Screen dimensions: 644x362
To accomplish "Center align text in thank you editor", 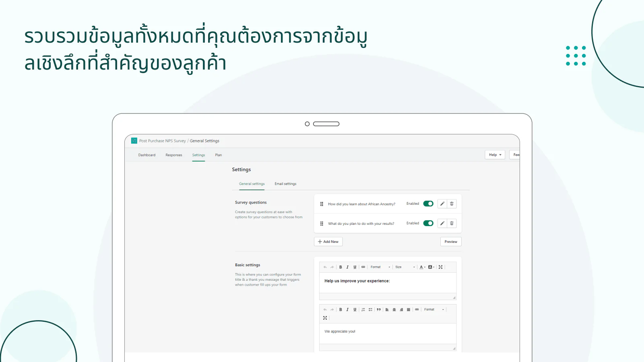I will coord(394,310).
